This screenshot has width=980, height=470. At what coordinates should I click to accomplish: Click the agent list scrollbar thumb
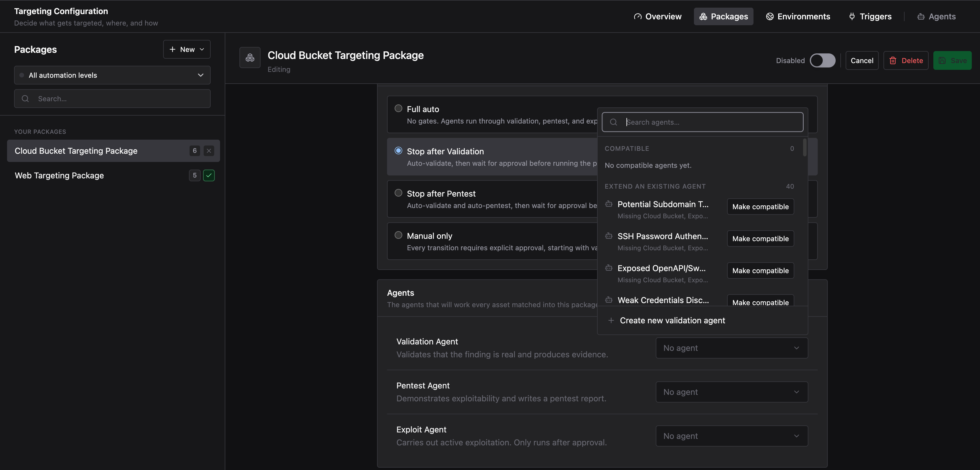tap(805, 148)
